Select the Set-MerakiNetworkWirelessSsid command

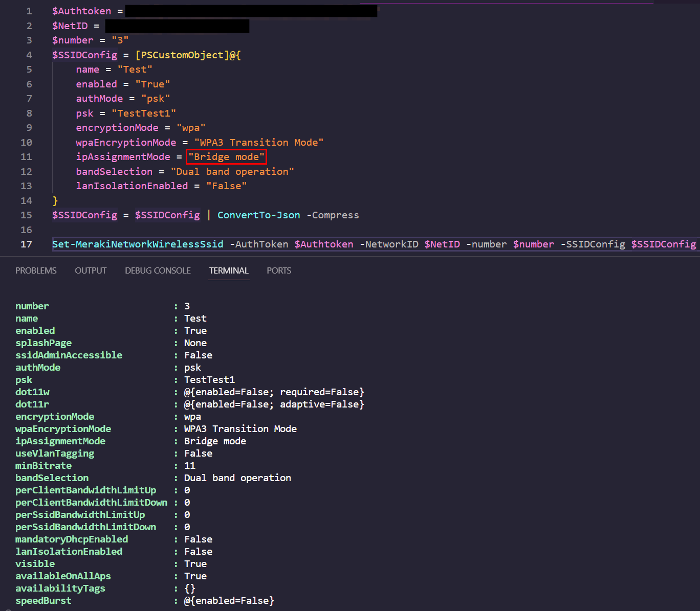click(x=137, y=244)
